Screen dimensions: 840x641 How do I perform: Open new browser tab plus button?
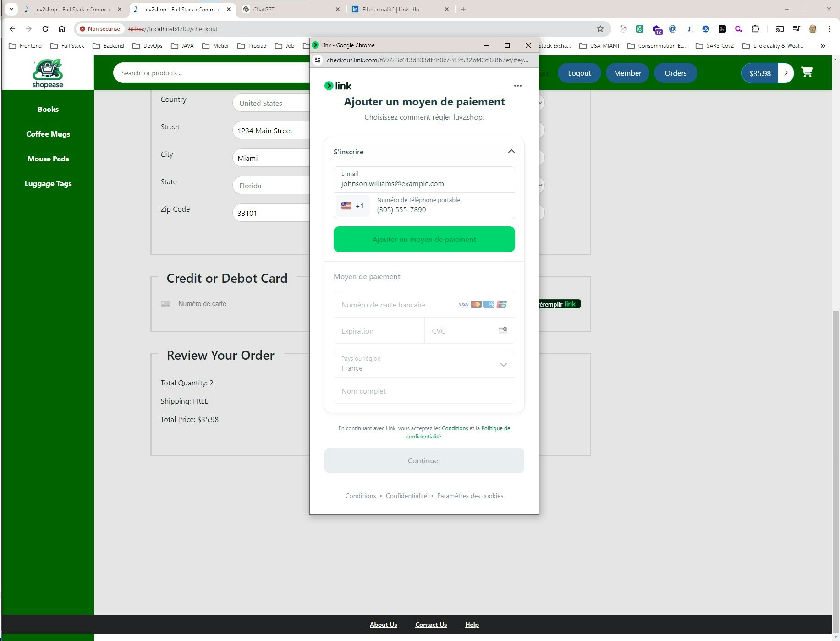[x=463, y=9]
